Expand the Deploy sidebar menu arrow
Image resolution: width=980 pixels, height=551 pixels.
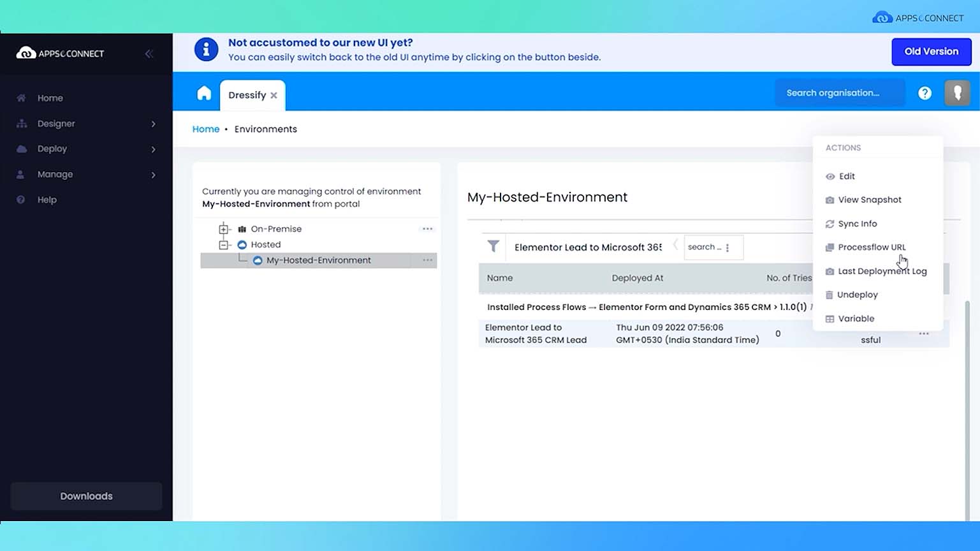[x=153, y=149]
